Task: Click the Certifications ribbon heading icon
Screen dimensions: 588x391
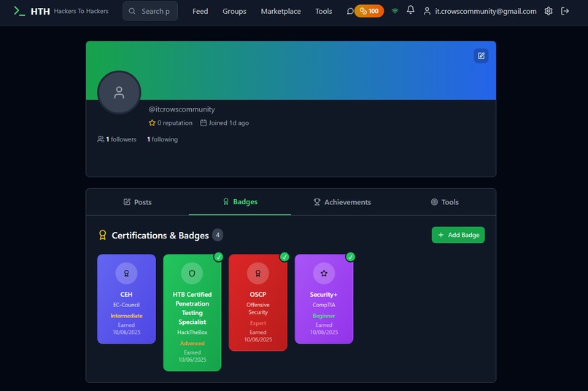Action: [102, 235]
